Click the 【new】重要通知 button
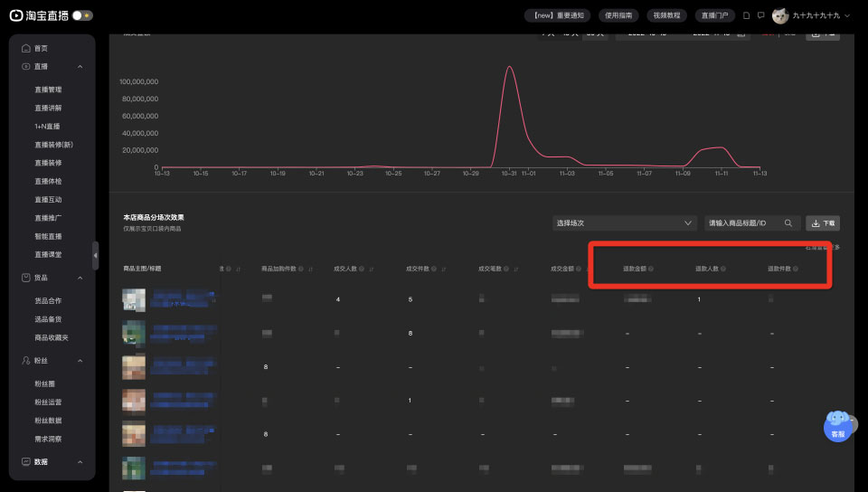This screenshot has height=492, width=868. pos(559,15)
